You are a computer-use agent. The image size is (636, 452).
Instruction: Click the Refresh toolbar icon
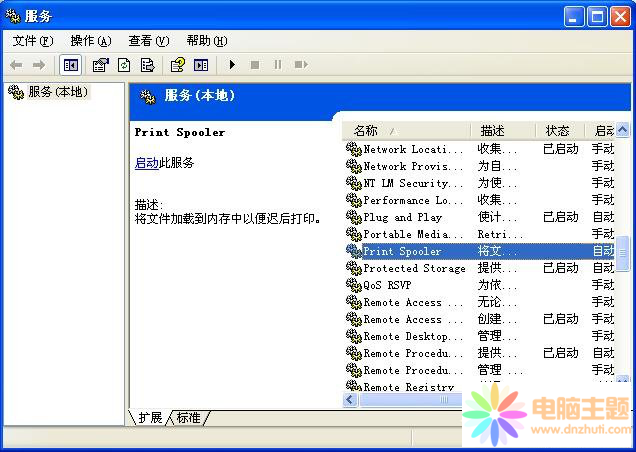tap(124, 65)
